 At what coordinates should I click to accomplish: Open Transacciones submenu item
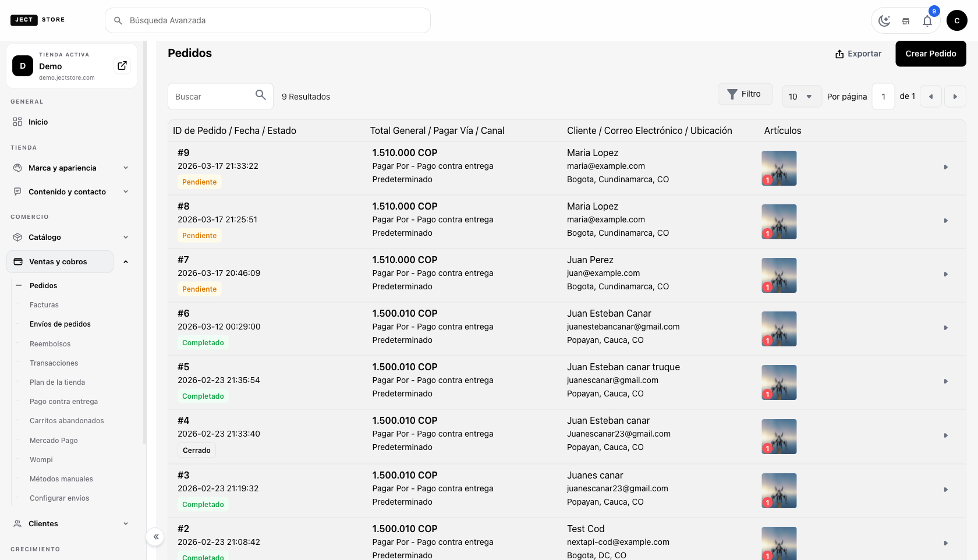click(x=54, y=363)
